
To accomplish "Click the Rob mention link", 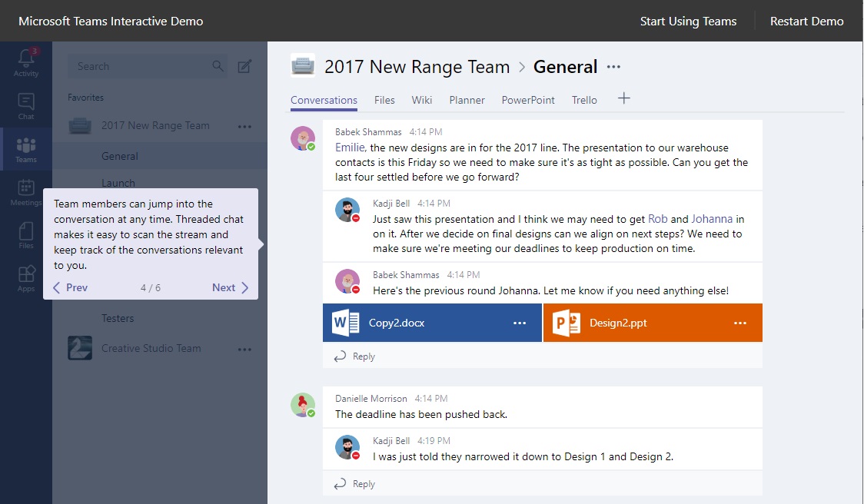I will coord(657,219).
